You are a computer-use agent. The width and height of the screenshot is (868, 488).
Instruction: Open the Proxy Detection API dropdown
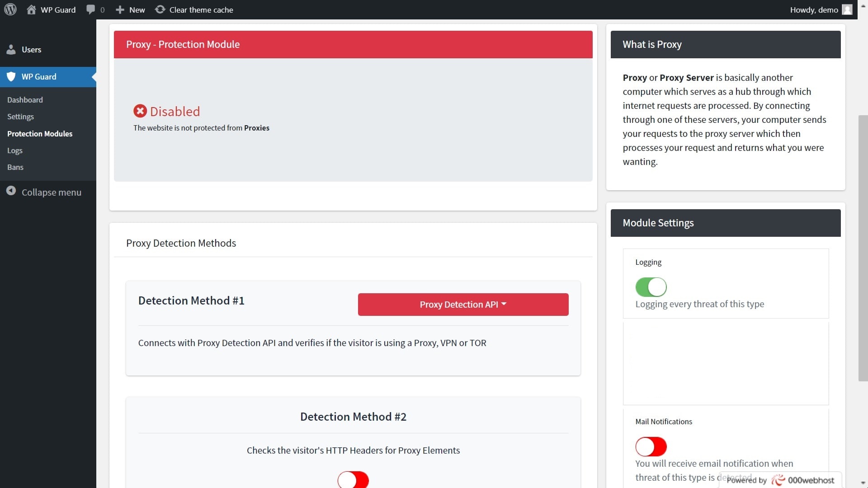[463, 305]
